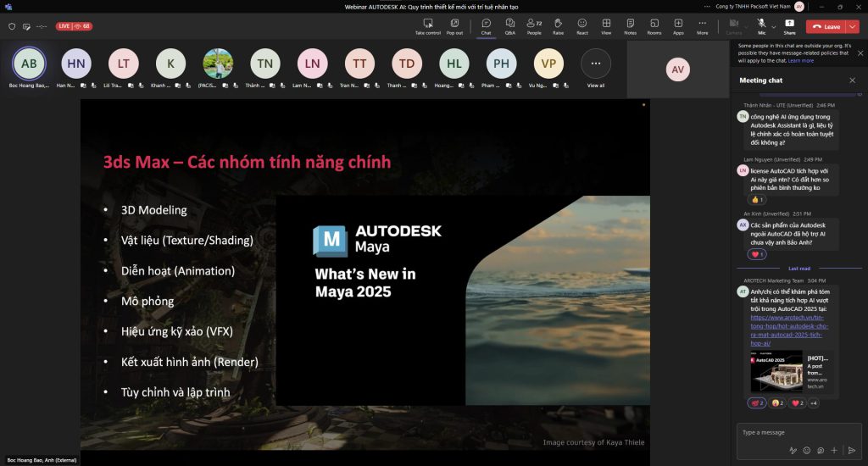Leave the meeting
868x466 pixels.
tap(826, 26)
